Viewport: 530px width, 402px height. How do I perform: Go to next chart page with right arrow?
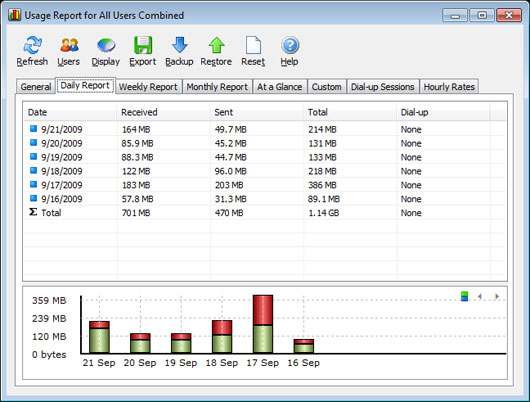(497, 297)
